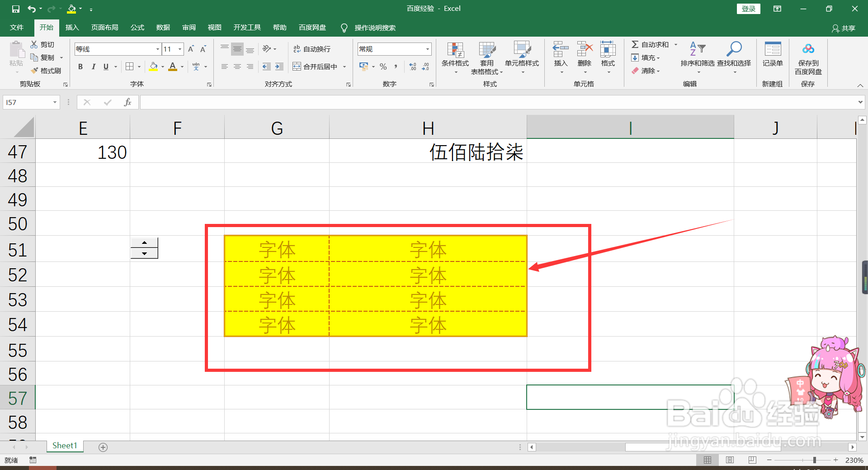Viewport: 868px width, 470px height.
Task: Open the font name dropdown
Action: pos(157,49)
